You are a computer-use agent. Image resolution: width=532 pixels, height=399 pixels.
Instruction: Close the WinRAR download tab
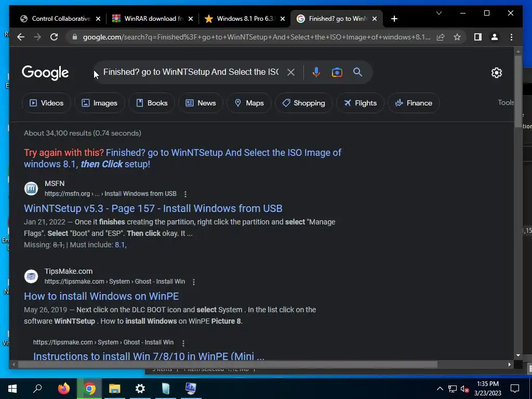(x=191, y=19)
